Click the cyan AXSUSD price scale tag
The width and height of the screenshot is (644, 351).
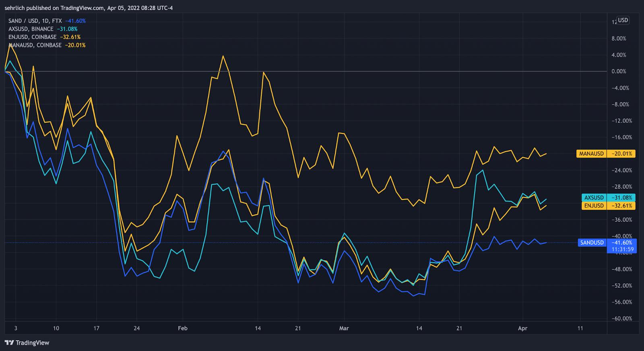pos(608,198)
